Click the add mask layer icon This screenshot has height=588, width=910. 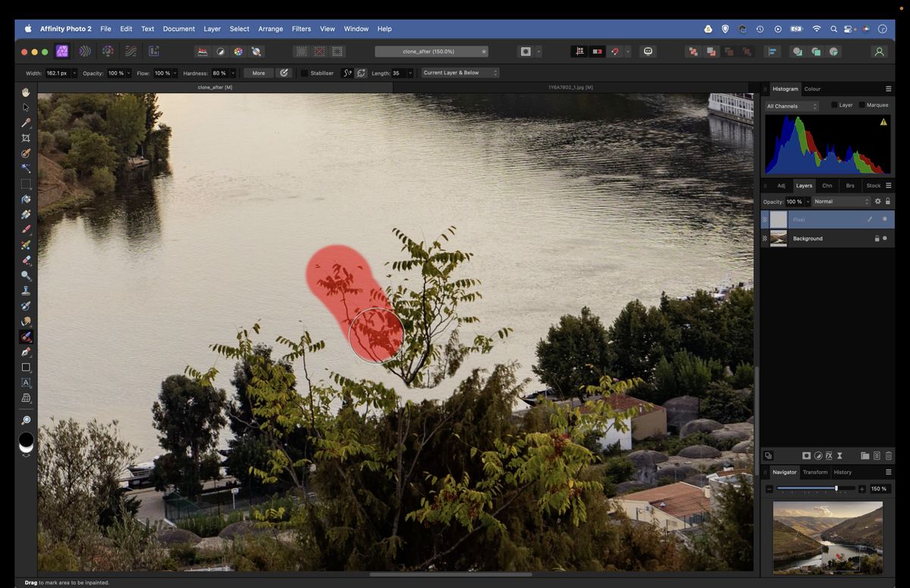(807, 455)
